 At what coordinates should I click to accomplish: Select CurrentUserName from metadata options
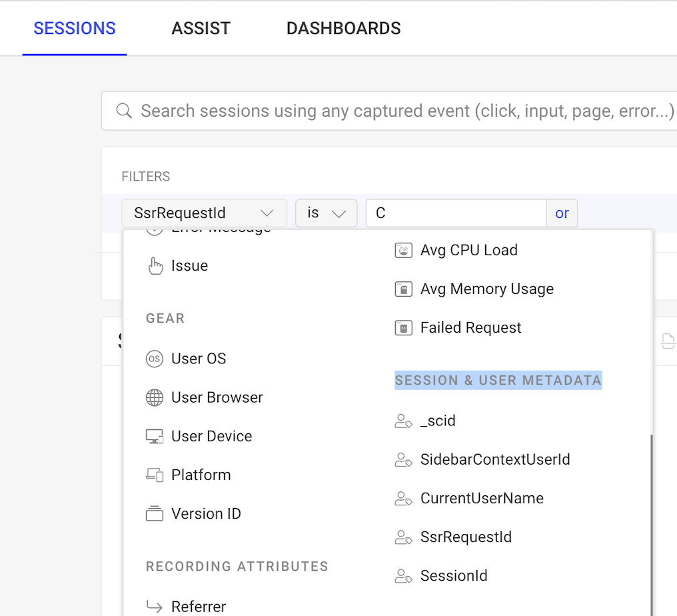tap(482, 498)
